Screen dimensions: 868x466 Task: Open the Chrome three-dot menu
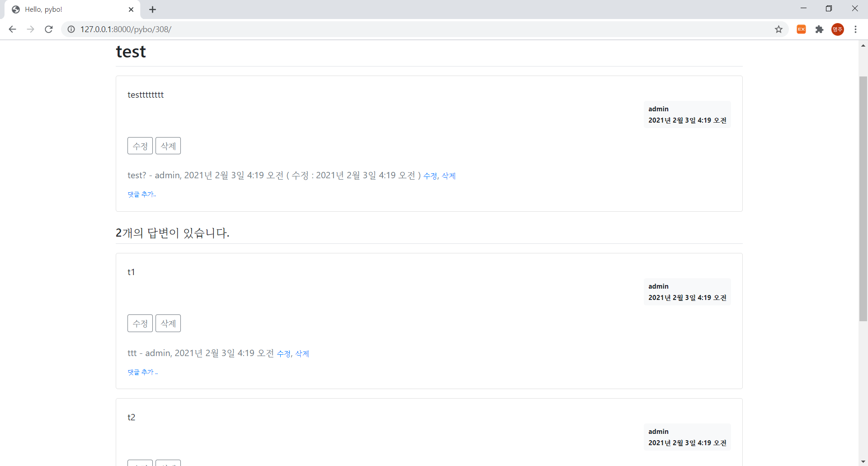coord(856,29)
